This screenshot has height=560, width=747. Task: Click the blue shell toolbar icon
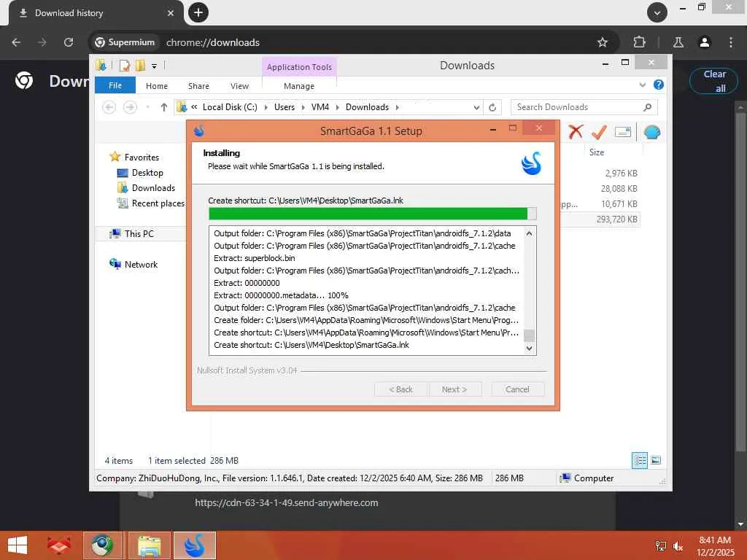651,132
